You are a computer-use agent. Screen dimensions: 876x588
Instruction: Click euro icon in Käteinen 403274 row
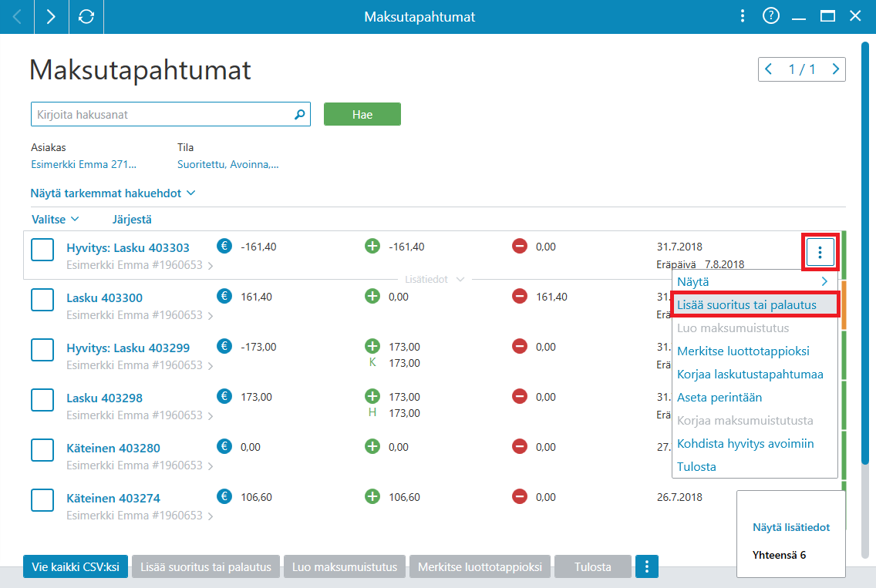224,496
